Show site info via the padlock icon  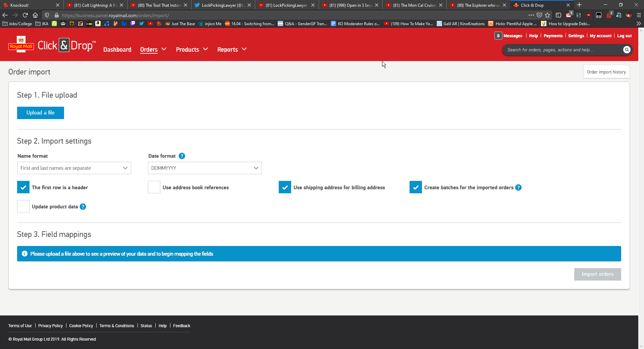pyautogui.click(x=57, y=15)
